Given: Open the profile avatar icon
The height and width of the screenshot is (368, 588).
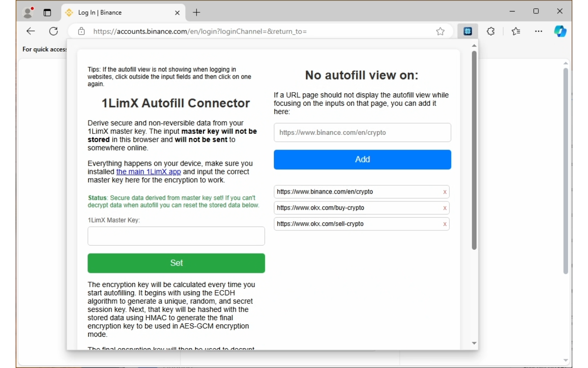Looking at the screenshot, I should pos(28,12).
